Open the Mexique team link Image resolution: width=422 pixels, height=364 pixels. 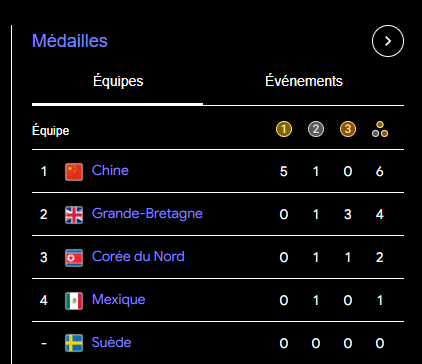[x=118, y=300]
